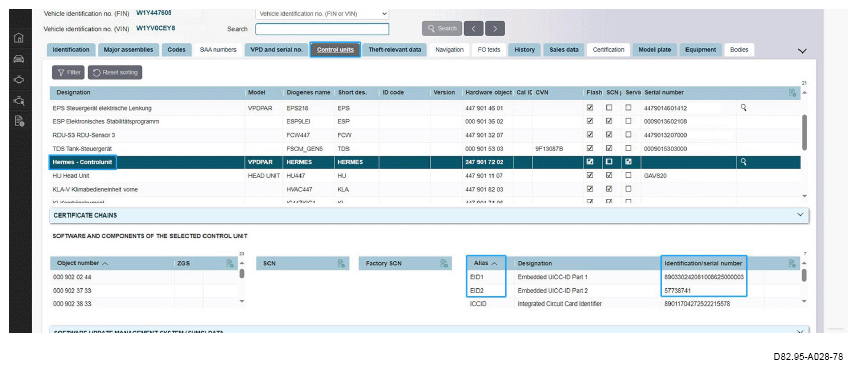Viewport: 857px width, 369px height.
Task: Open the engine search icon in the sidebar
Action: point(19,100)
